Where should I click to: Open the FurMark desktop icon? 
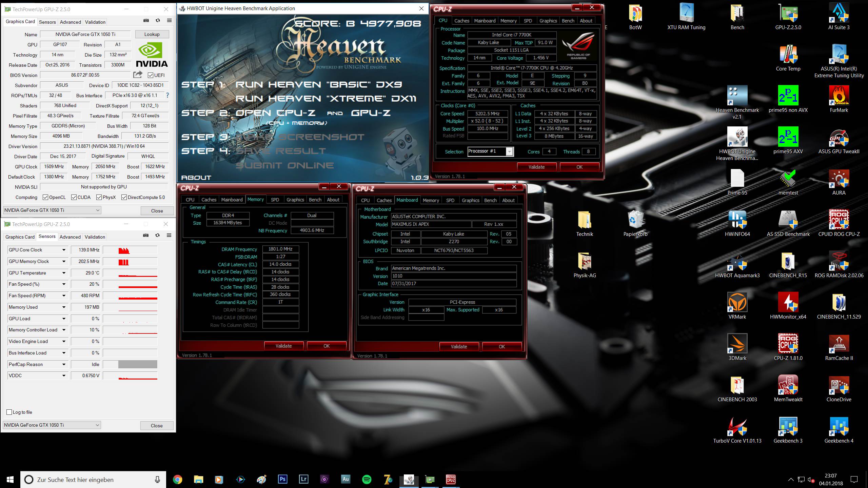[x=839, y=99]
